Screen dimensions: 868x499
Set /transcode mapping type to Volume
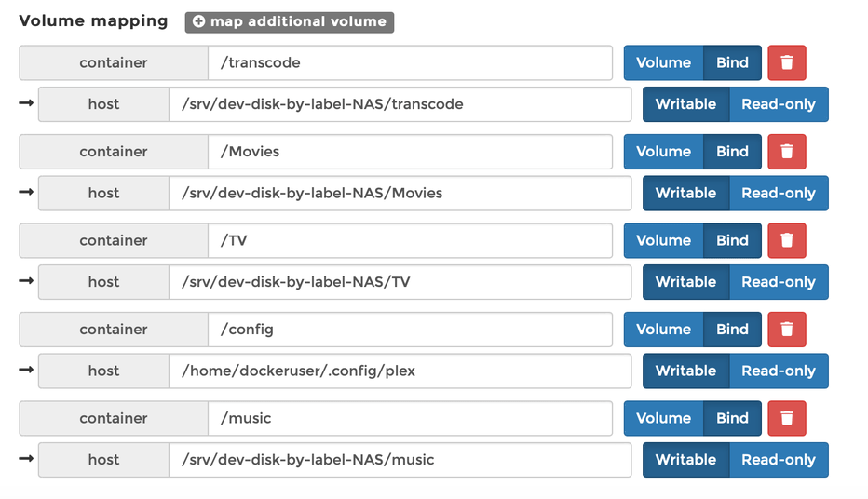(663, 63)
